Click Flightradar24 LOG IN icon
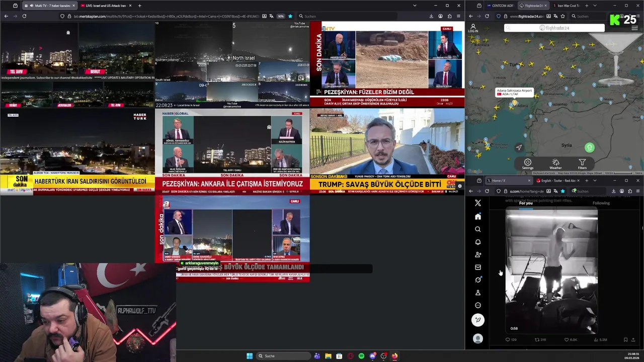This screenshot has width=644, height=362. pos(473,28)
